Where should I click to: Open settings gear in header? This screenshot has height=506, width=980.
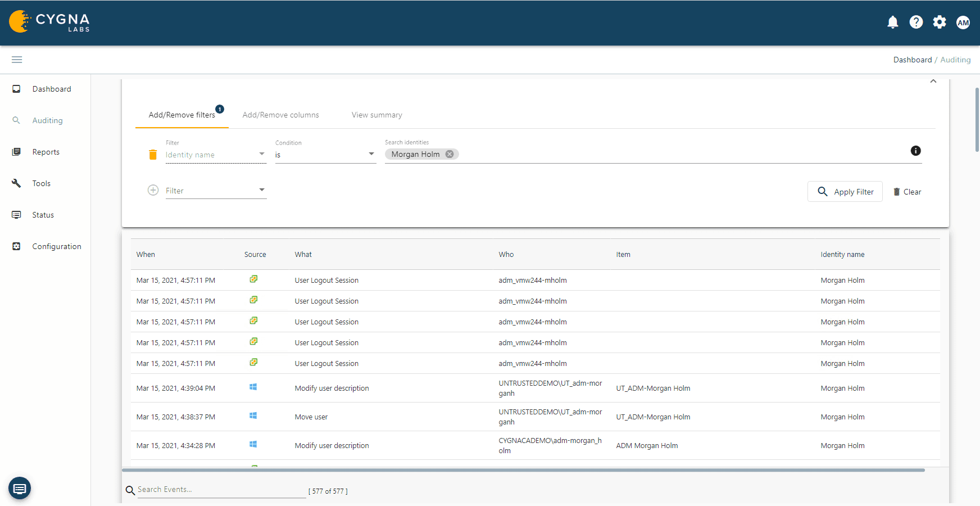tap(939, 22)
